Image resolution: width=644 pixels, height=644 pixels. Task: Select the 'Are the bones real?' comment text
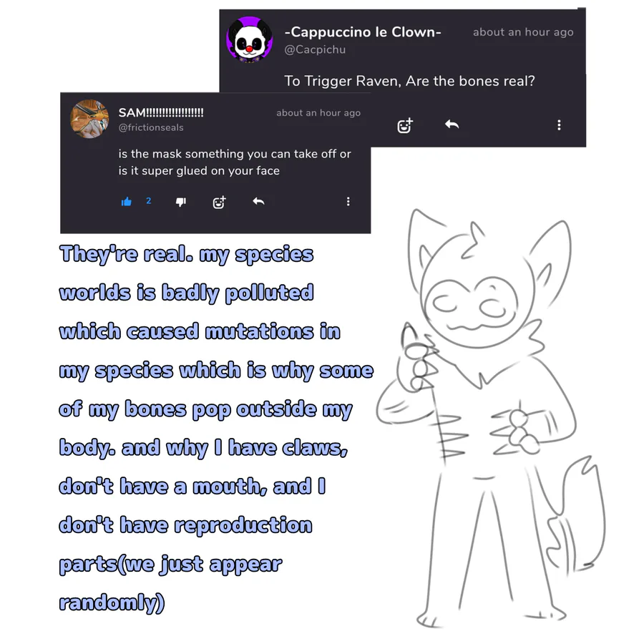pos(409,81)
